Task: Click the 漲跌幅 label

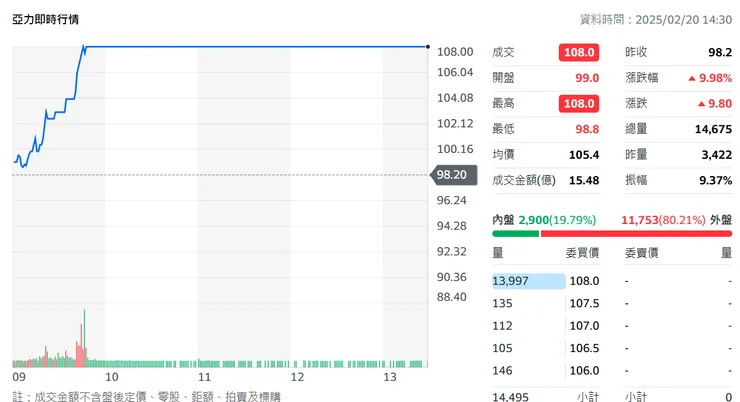Action: coord(641,78)
